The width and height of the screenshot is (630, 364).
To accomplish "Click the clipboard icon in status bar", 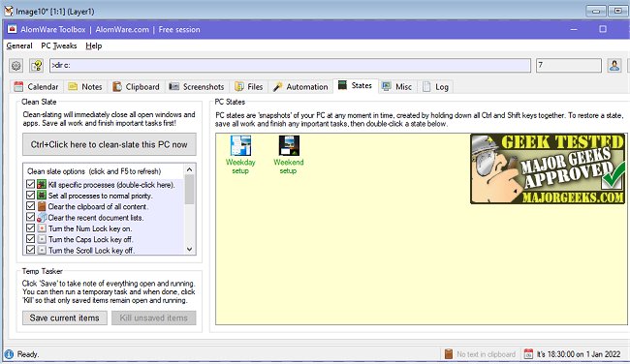I will click(x=449, y=354).
